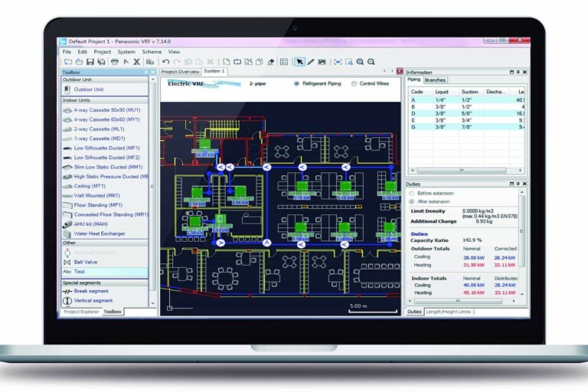
Task: Switch to the Project Overview tab
Action: click(181, 72)
